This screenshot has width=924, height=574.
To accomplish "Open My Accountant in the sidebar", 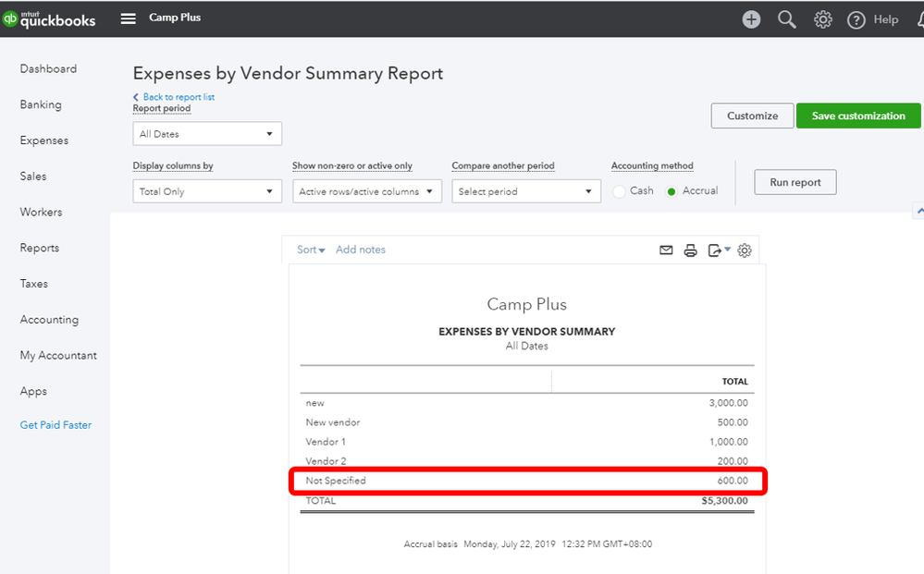I will [58, 356].
